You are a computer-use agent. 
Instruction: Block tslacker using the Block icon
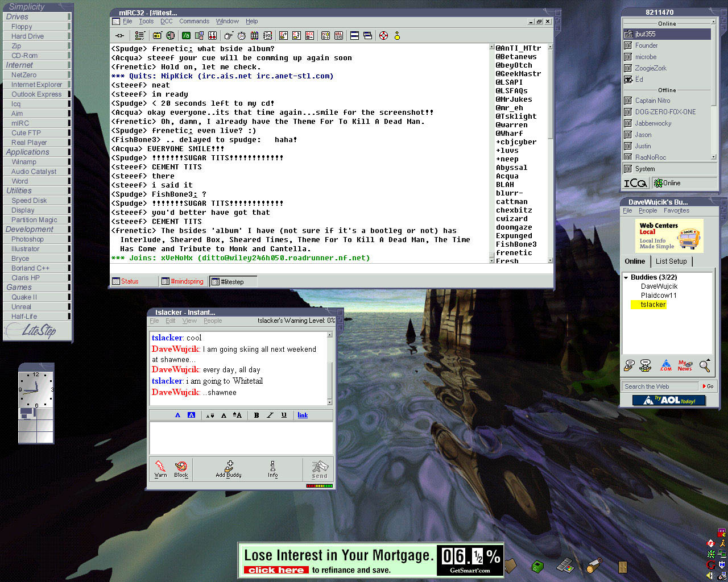pyautogui.click(x=181, y=469)
